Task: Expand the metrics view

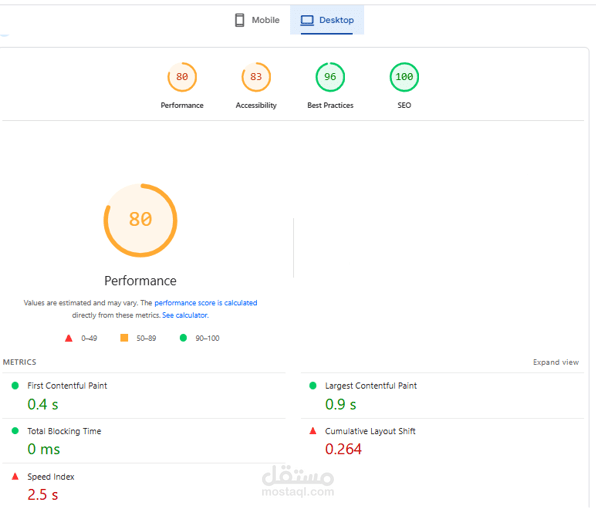Action: point(556,362)
